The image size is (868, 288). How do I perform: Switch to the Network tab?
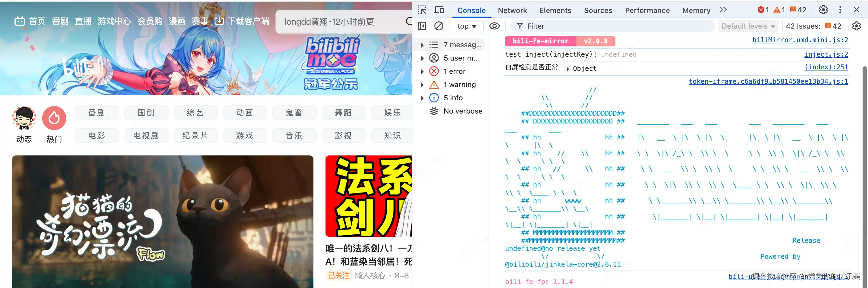(512, 10)
